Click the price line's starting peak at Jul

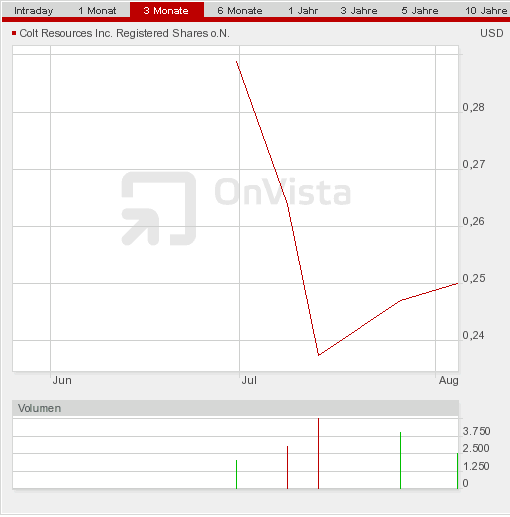pyautogui.click(x=237, y=62)
